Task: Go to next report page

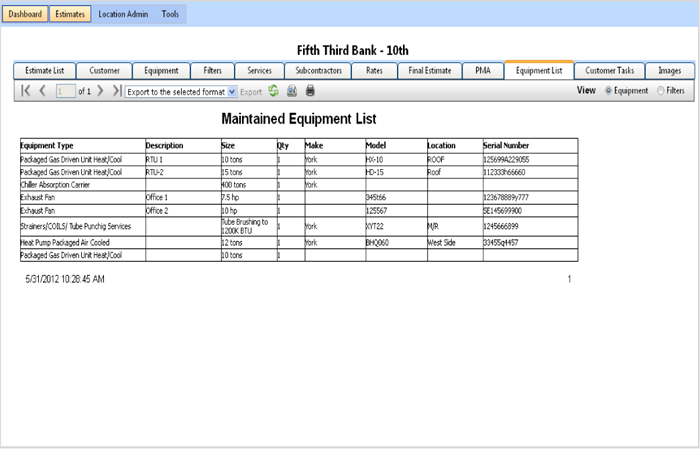Action: tap(100, 91)
